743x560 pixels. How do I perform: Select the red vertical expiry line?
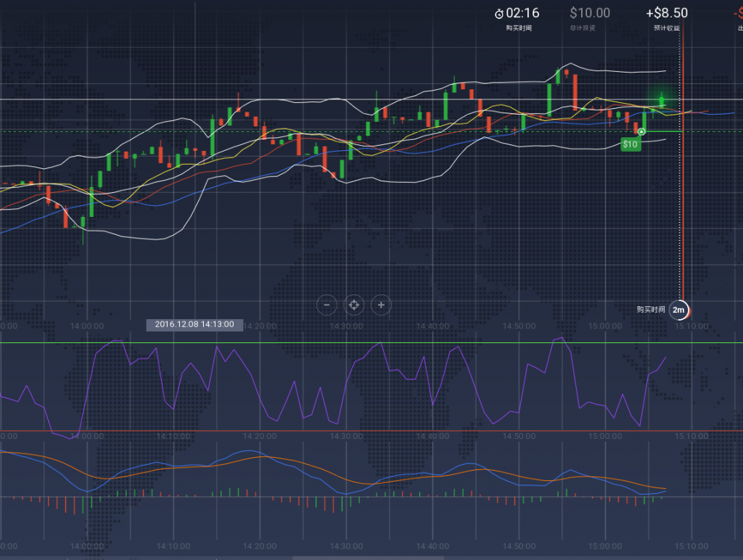point(684,218)
